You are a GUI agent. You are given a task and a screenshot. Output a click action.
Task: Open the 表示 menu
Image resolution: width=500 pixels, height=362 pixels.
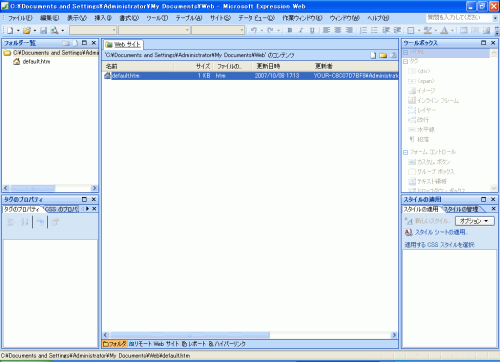(77, 18)
